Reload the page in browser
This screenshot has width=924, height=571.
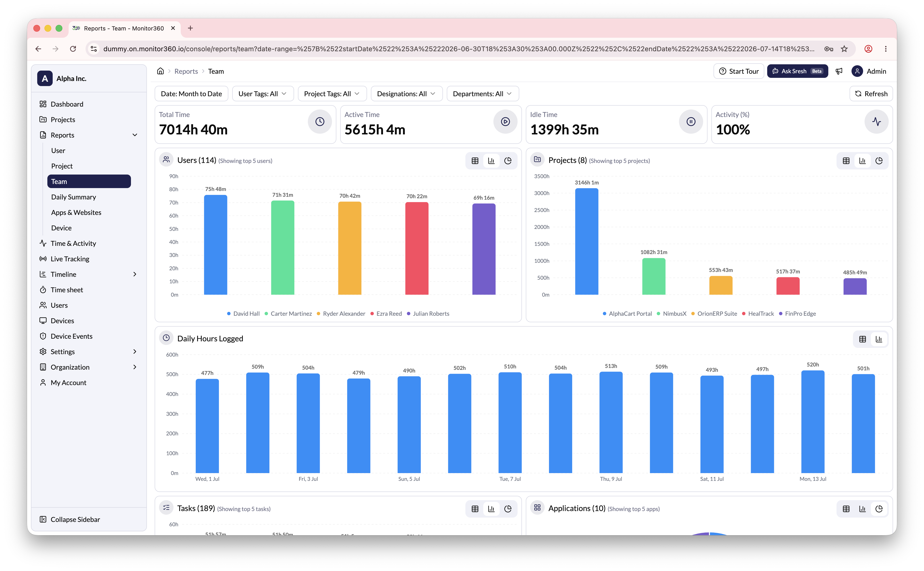(73, 49)
